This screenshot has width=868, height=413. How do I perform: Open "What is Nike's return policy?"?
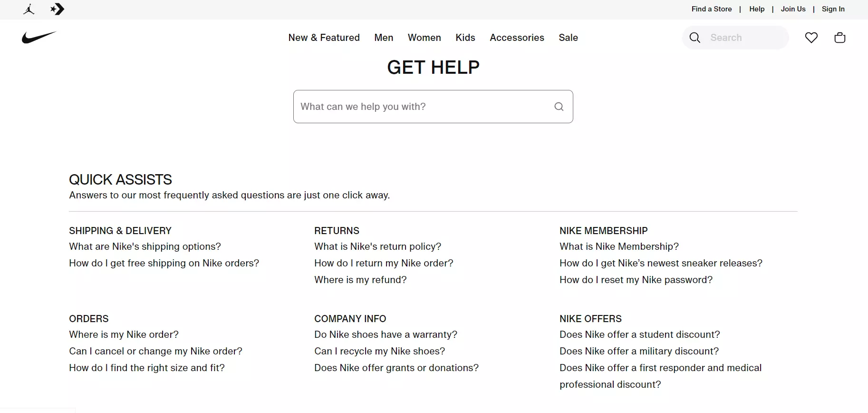tap(377, 246)
